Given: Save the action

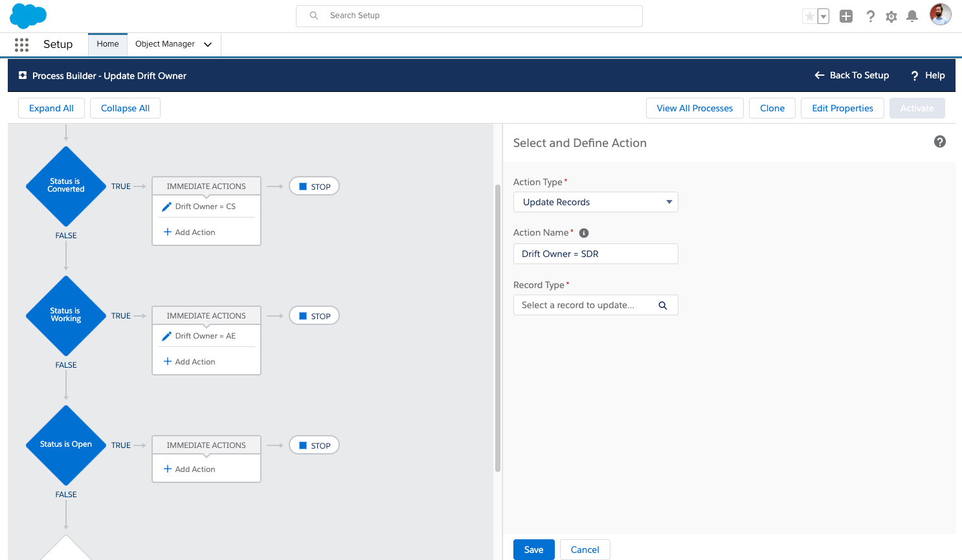Looking at the screenshot, I should 533,550.
